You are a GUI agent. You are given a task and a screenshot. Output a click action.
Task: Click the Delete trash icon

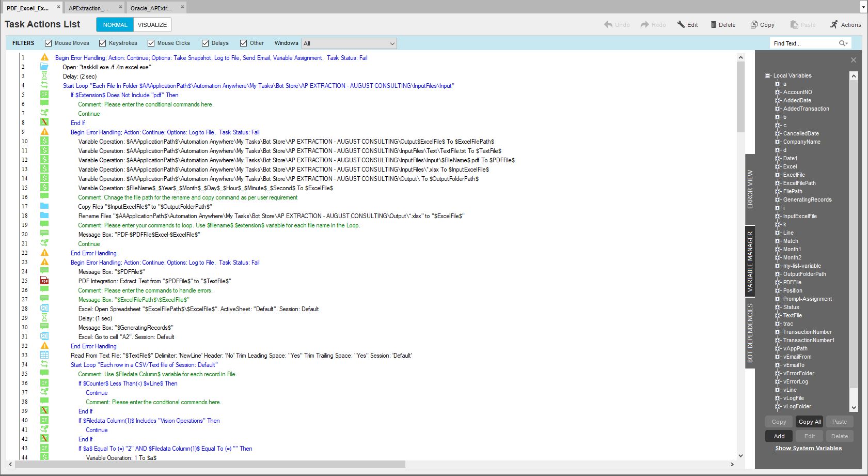pyautogui.click(x=714, y=25)
